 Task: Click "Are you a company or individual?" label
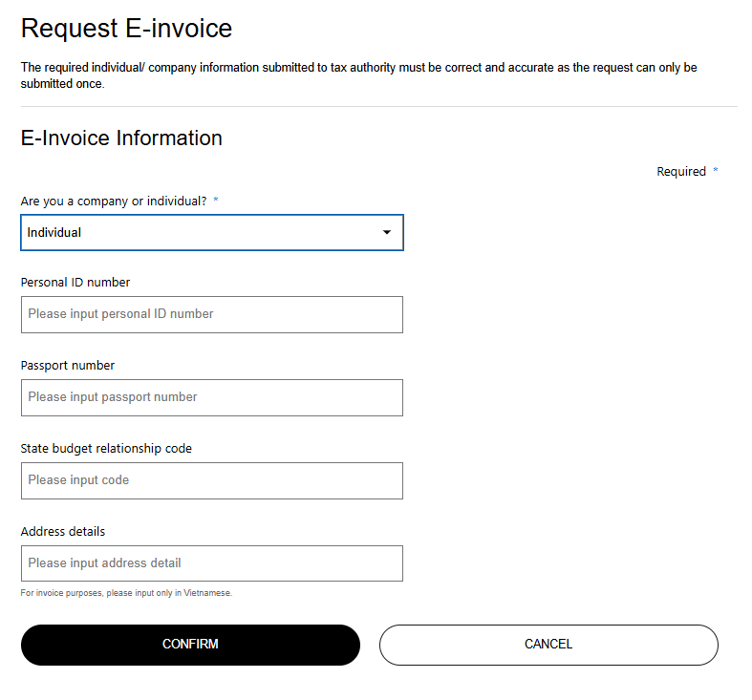pyautogui.click(x=114, y=201)
